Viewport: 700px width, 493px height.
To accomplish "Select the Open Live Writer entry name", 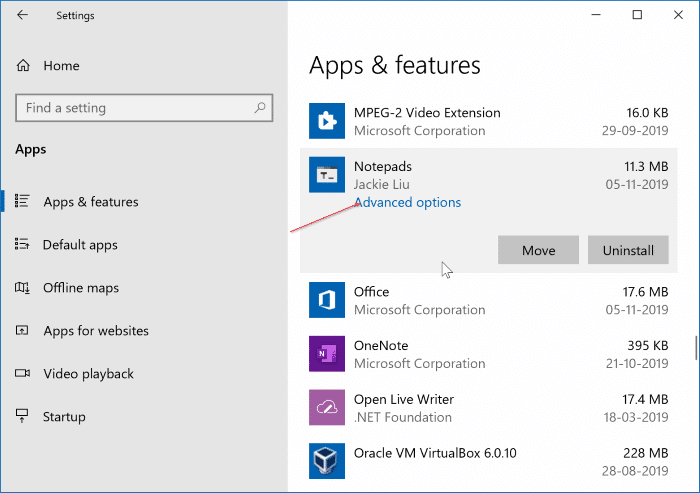I will click(404, 399).
